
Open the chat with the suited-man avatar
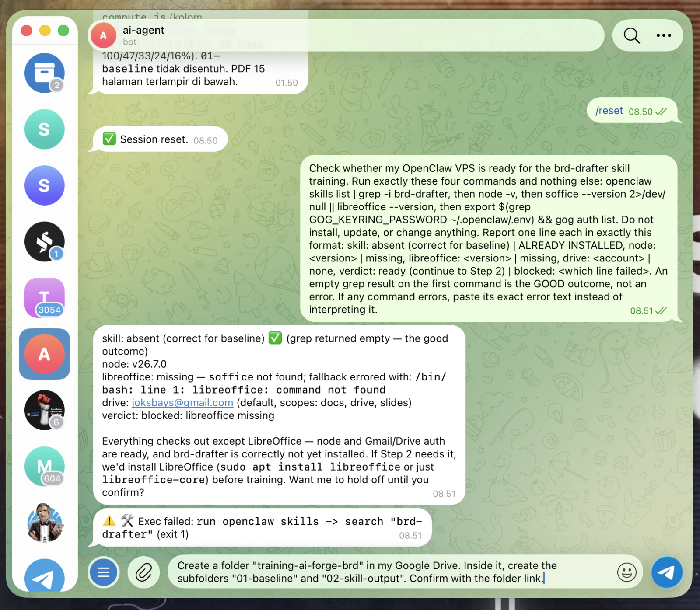pos(44,523)
